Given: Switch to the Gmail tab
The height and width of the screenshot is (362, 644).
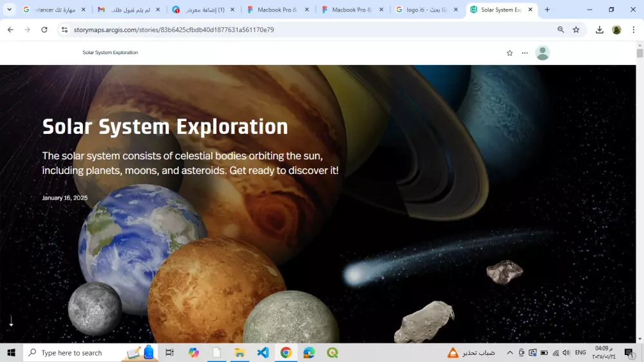Looking at the screenshot, I should (x=129, y=10).
